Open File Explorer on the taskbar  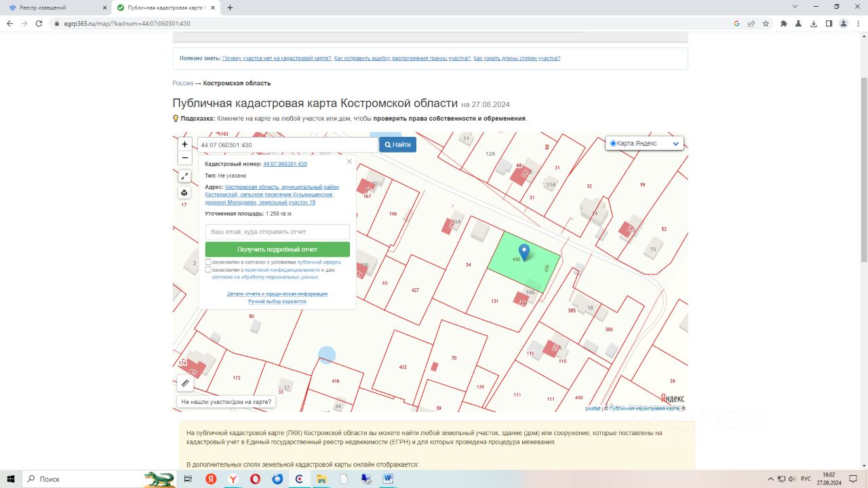pos(321,479)
